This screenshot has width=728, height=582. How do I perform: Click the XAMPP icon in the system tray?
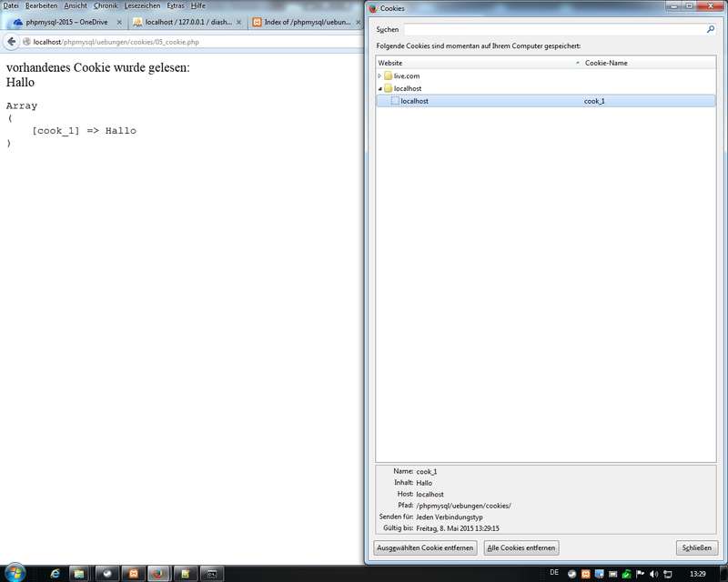586,574
